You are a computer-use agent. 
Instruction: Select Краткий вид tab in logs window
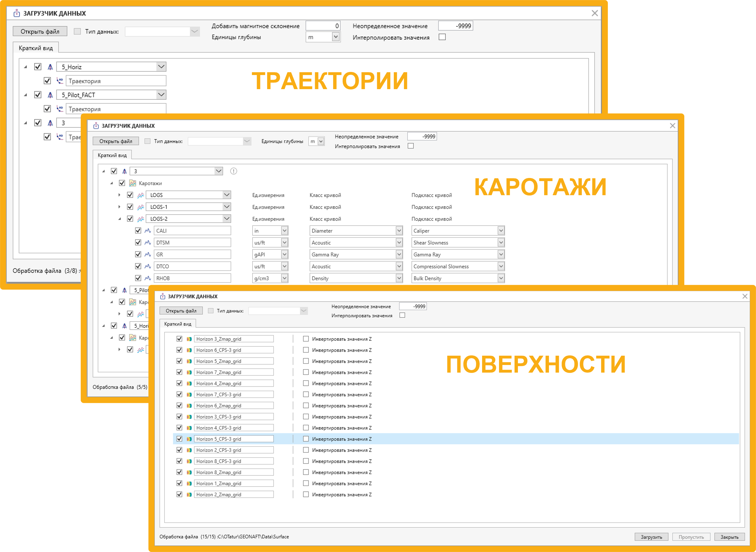pos(112,155)
